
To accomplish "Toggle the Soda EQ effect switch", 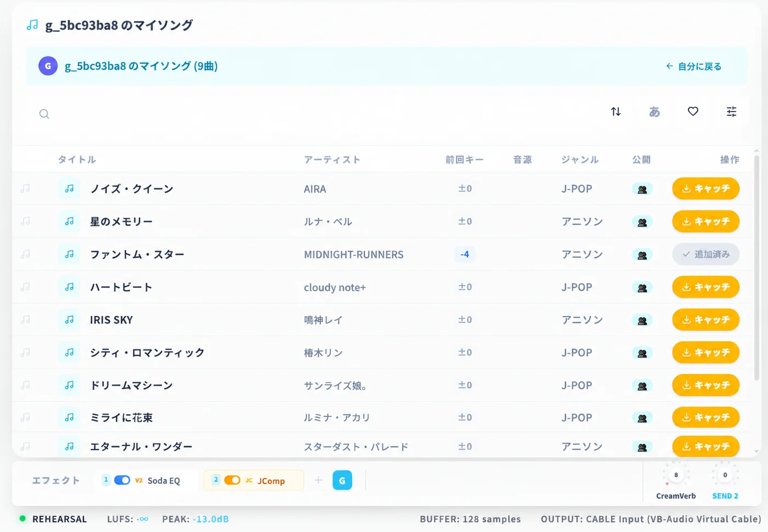I will [x=122, y=480].
